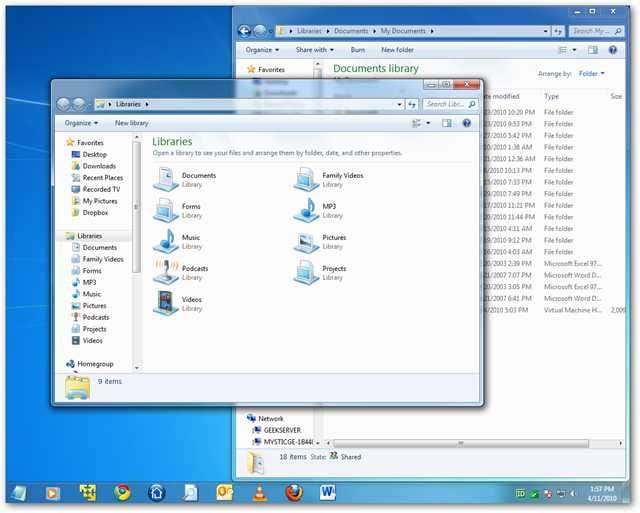Screen dimensions: 640x513
Task: Click navigation pane scrollbar down arrow in Libraries window
Action: pyautogui.click(x=137, y=368)
